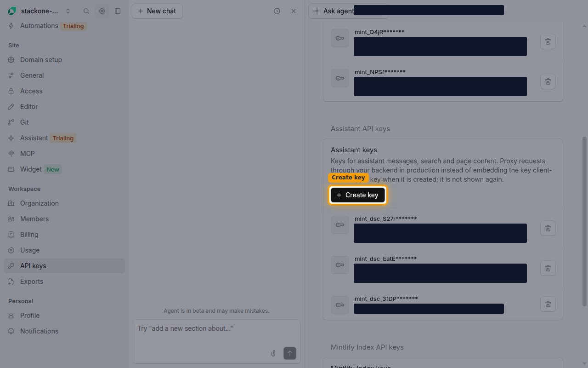Open Notifications settings
Image resolution: width=588 pixels, height=368 pixels.
point(64,331)
